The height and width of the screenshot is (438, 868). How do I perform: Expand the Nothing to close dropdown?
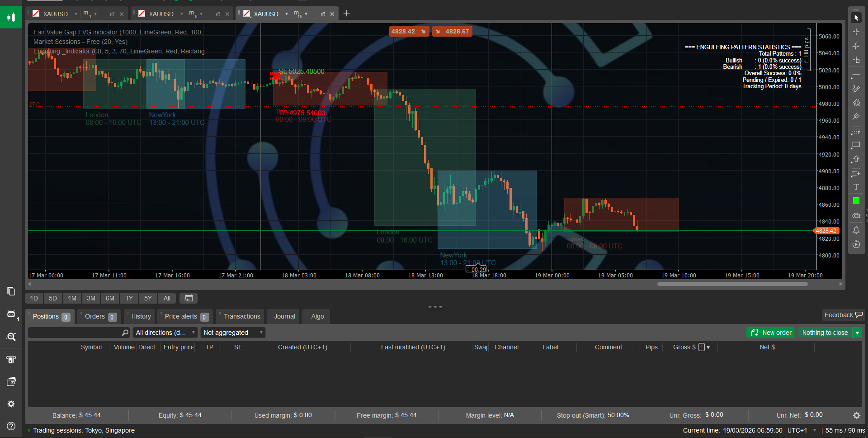(x=858, y=333)
